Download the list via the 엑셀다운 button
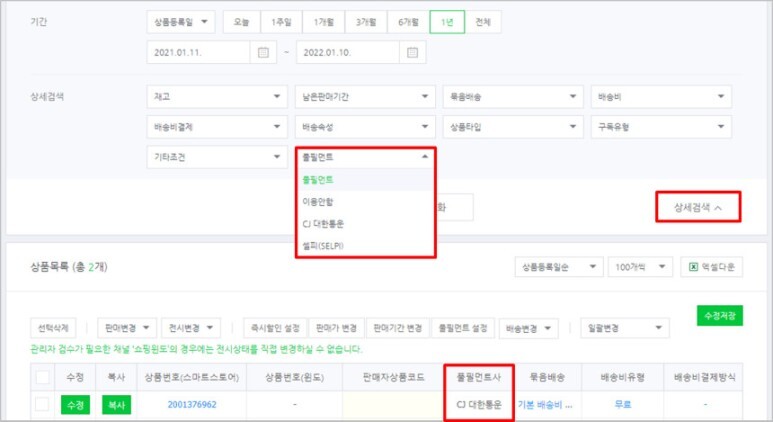 tap(712, 267)
